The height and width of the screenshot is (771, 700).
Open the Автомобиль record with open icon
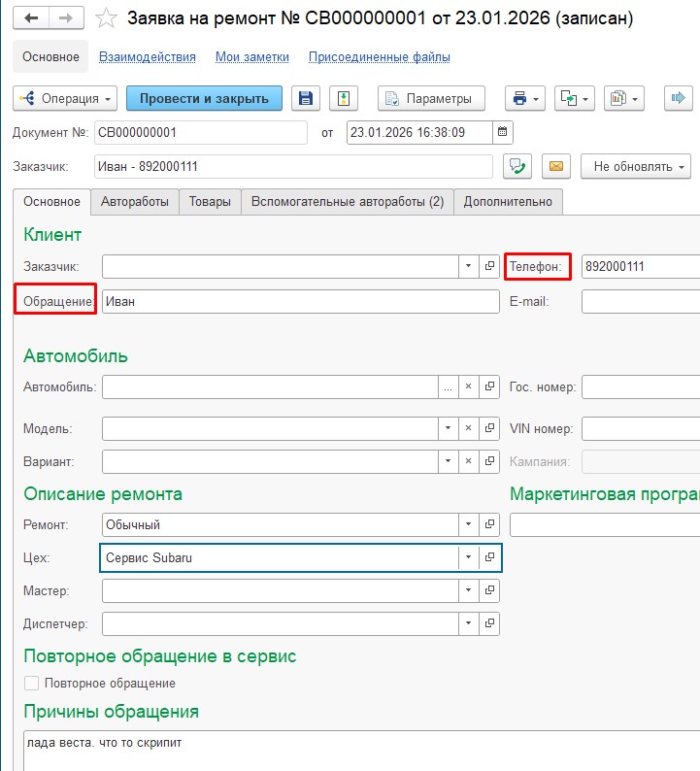click(489, 387)
